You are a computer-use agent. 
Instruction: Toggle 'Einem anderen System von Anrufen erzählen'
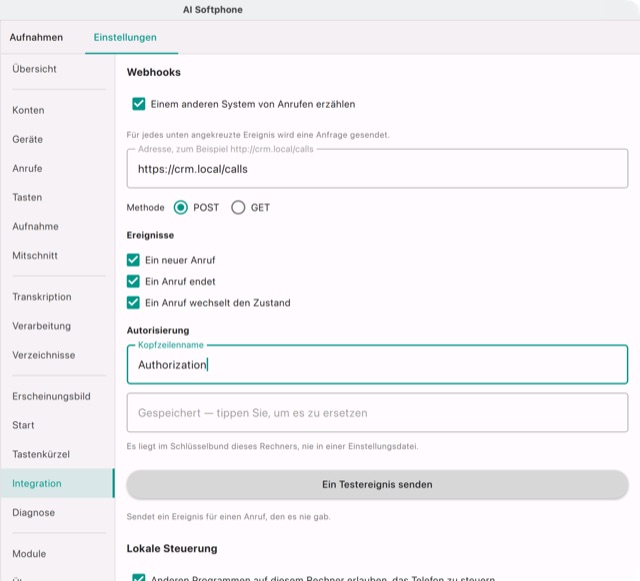pyautogui.click(x=139, y=104)
